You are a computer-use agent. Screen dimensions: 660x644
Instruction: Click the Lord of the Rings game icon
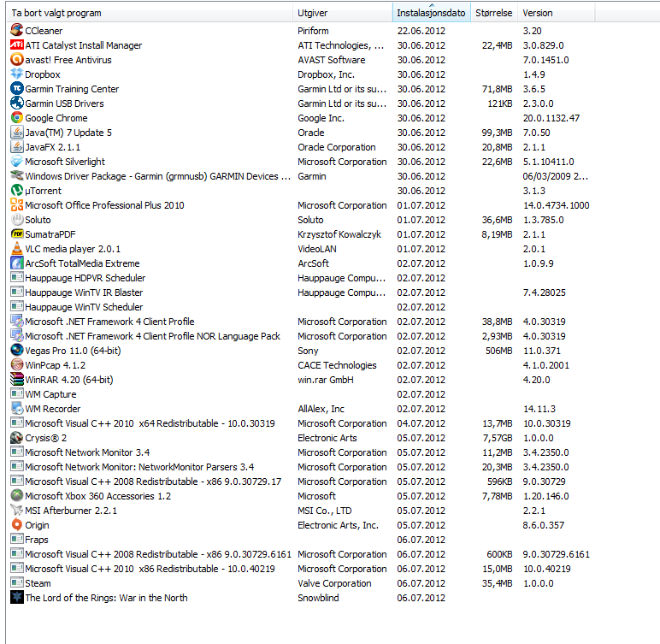(17, 597)
